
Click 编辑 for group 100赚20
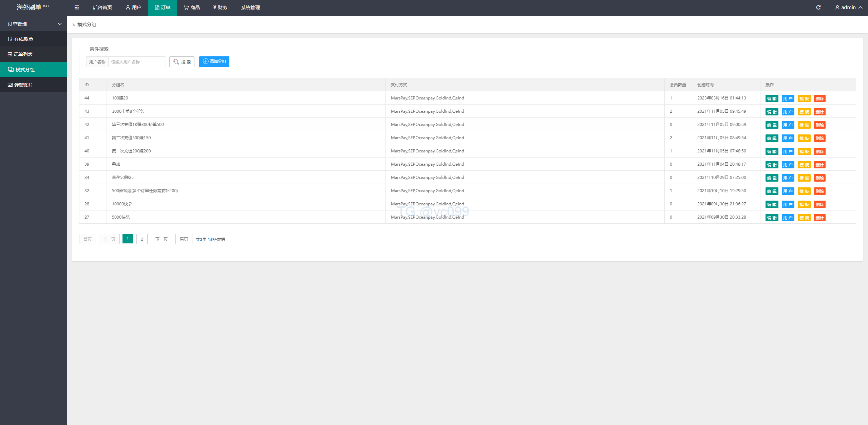(772, 98)
